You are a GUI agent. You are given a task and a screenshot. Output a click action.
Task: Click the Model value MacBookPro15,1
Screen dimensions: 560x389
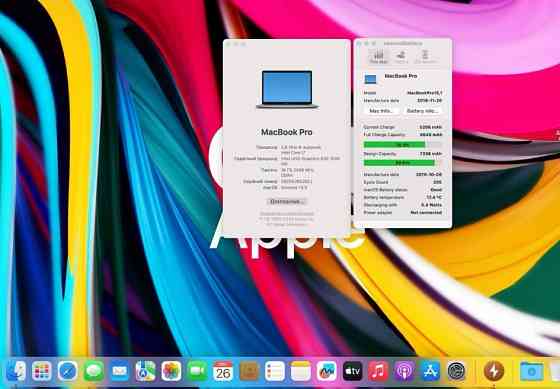click(425, 93)
